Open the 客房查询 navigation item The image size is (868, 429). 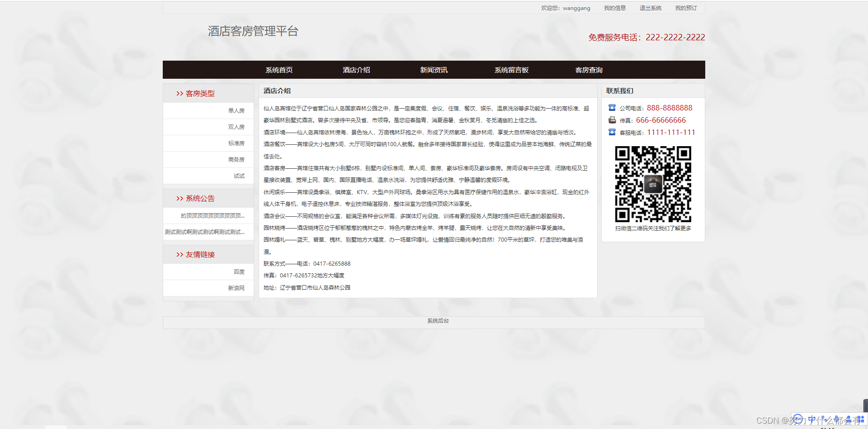pyautogui.click(x=589, y=70)
